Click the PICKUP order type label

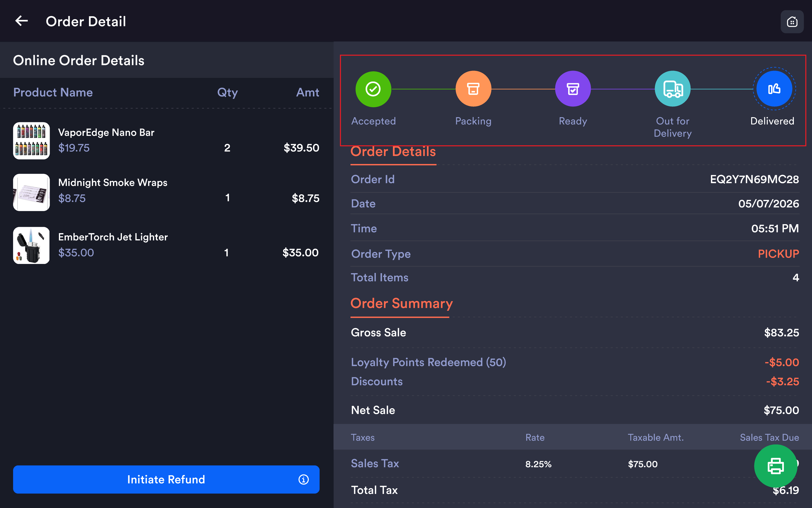pos(778,254)
